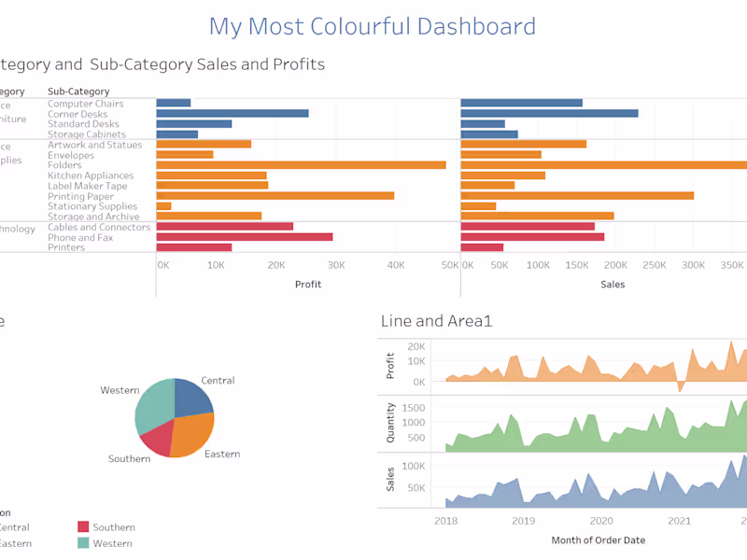Click the Corner Desks profit bar
This screenshot has height=560, width=747.
coord(231,114)
